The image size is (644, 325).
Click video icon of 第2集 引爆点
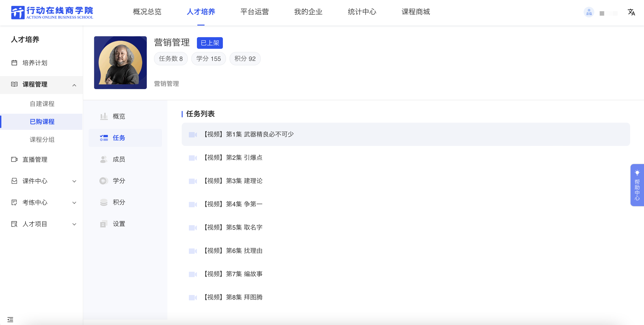[193, 158]
